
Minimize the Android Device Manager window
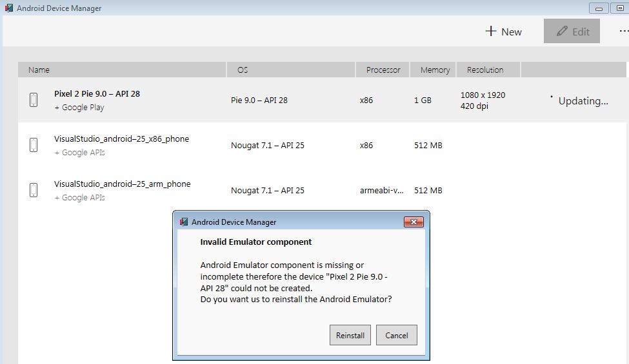[x=599, y=8]
